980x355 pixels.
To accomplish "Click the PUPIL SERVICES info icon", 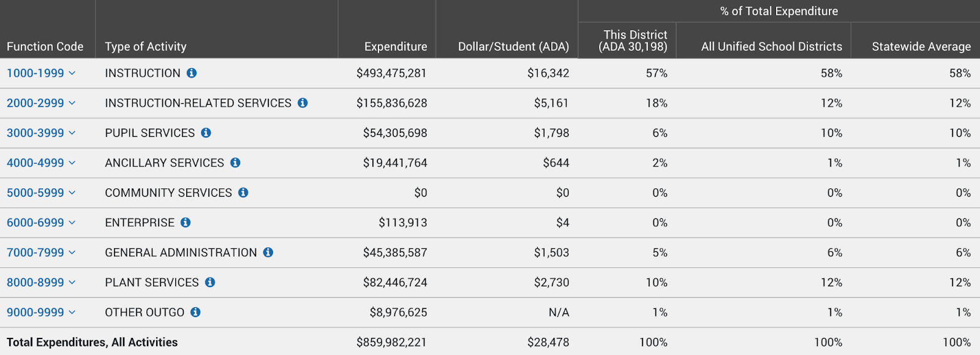I will click(x=206, y=133).
